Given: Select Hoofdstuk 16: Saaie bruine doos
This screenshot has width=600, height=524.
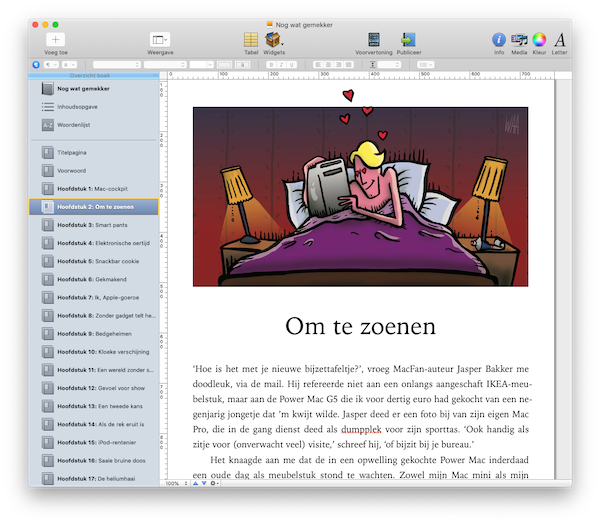Looking at the screenshot, I should click(x=93, y=460).
